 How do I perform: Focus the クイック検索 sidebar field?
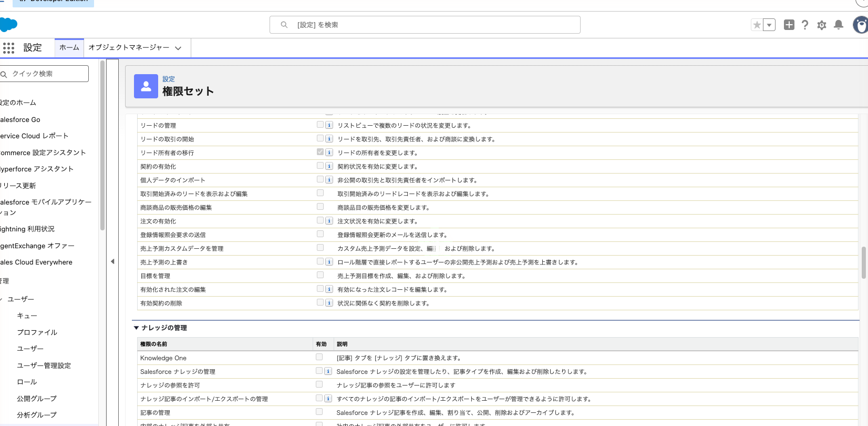tap(44, 74)
